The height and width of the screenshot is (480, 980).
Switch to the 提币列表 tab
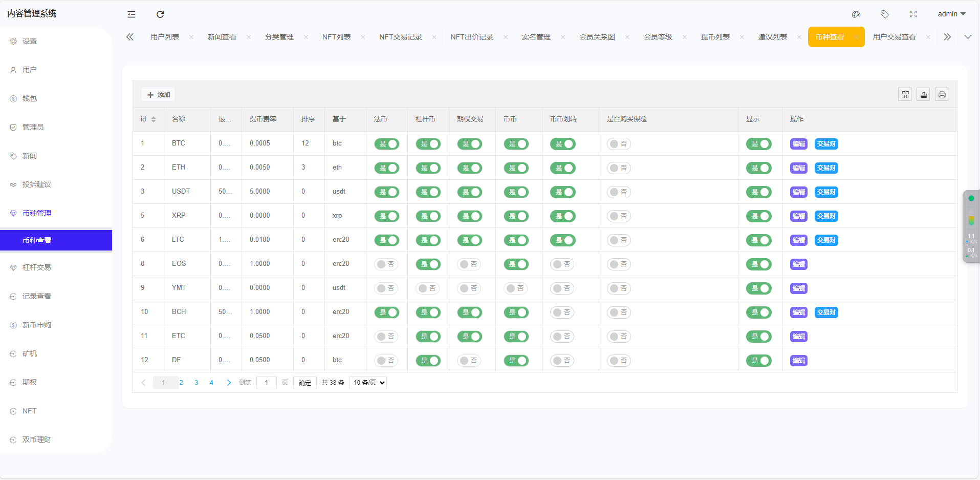715,37
